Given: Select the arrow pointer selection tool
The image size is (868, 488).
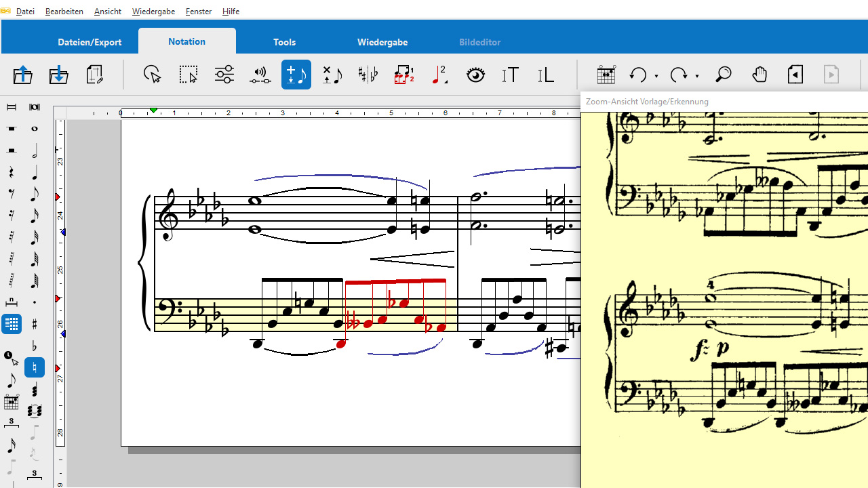Looking at the screenshot, I should (x=153, y=75).
